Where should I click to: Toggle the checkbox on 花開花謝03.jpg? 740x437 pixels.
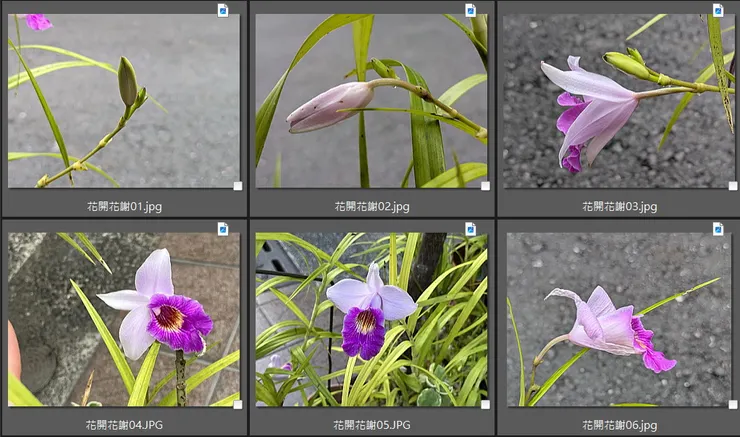732,185
